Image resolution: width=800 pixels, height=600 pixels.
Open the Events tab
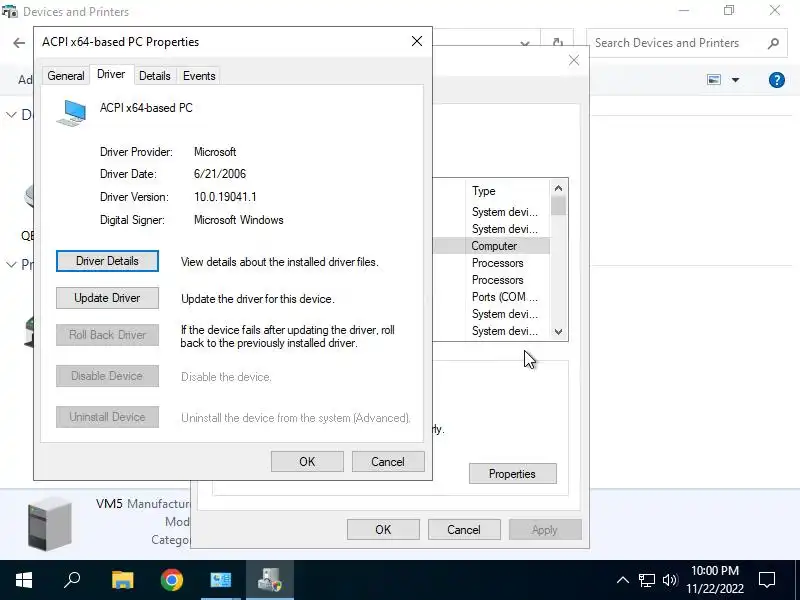[199, 76]
